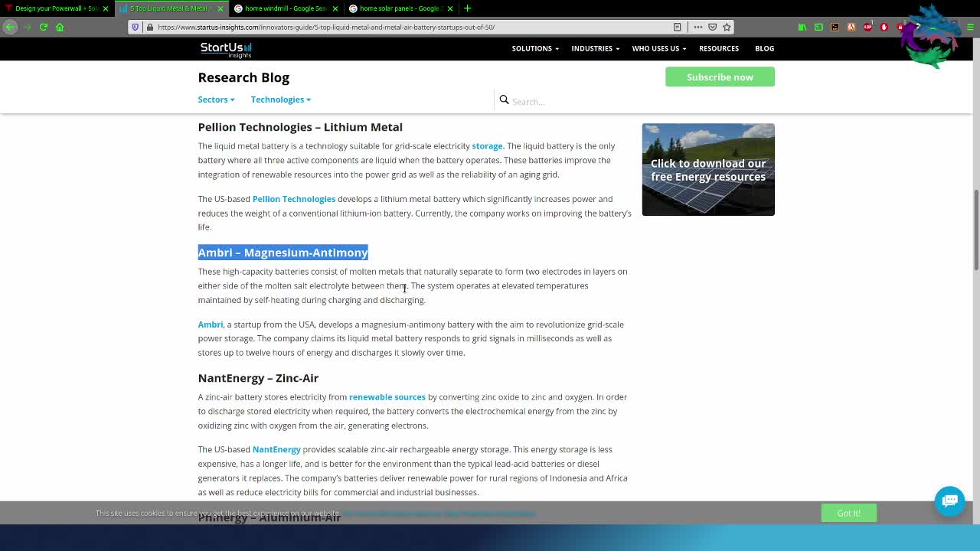Close the 5 Top Liquid Metal tab
The height and width of the screenshot is (551, 980).
coord(220,8)
